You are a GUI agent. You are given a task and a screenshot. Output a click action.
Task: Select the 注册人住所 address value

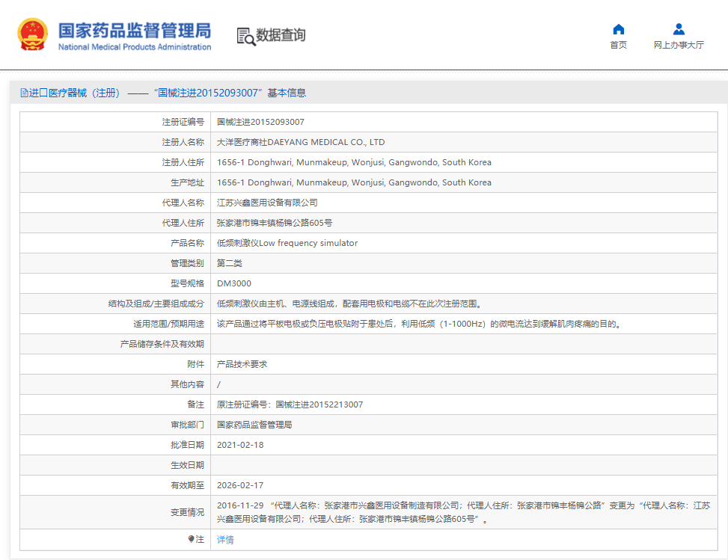(354, 162)
